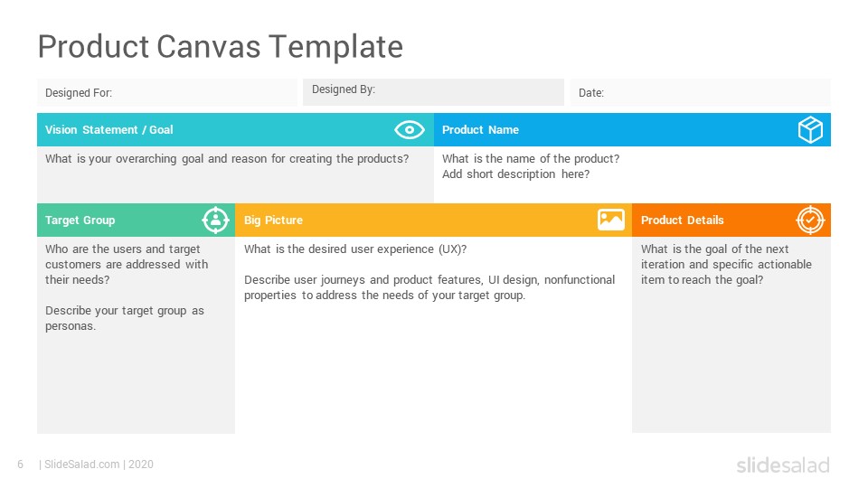
Task: Click the Target Group header label
Action: click(x=80, y=221)
